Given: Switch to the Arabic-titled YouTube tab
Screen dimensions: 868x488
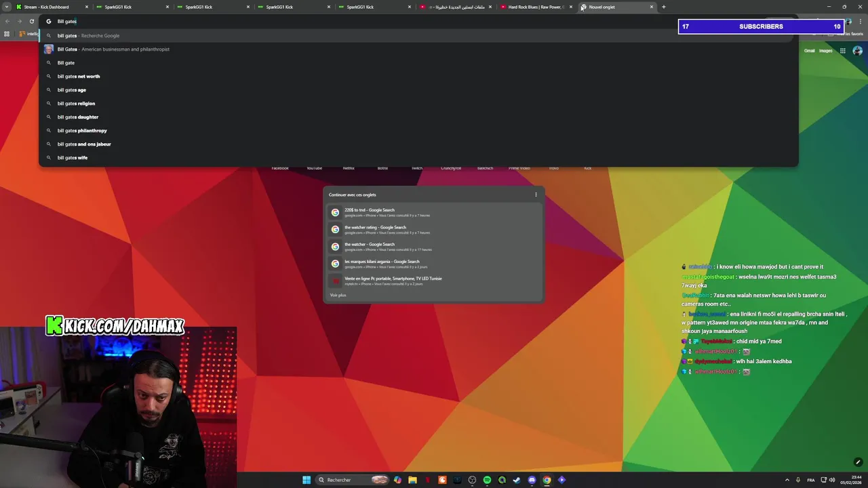Looking at the screenshot, I should [x=456, y=7].
